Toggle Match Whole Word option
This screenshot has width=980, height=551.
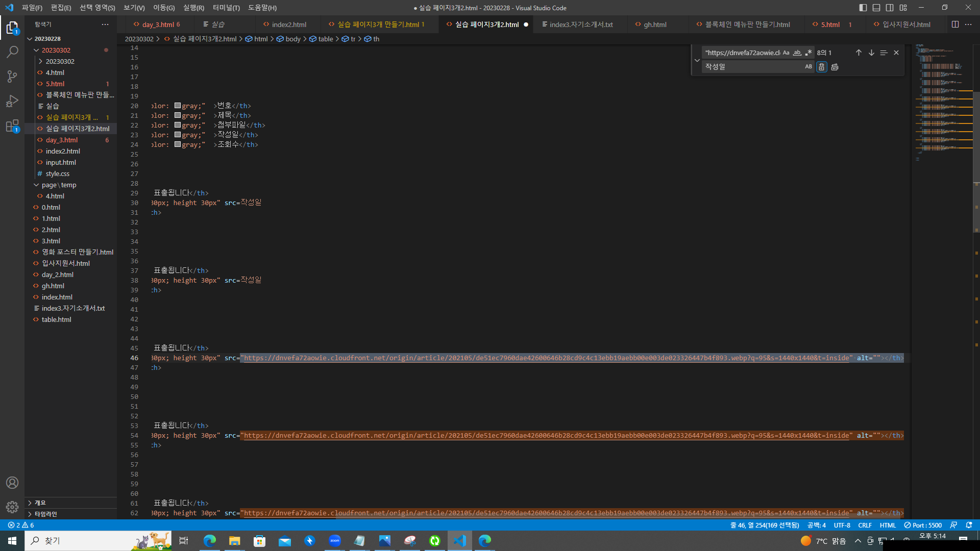(797, 53)
